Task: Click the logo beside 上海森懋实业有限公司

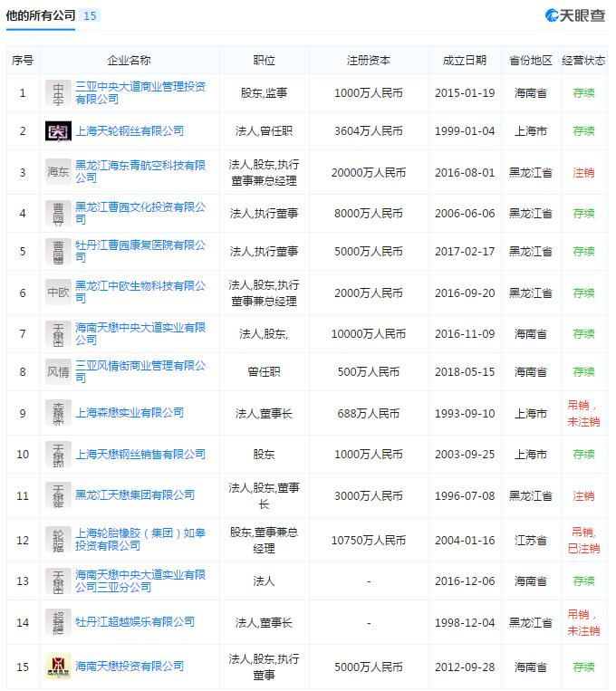Action: click(x=58, y=413)
